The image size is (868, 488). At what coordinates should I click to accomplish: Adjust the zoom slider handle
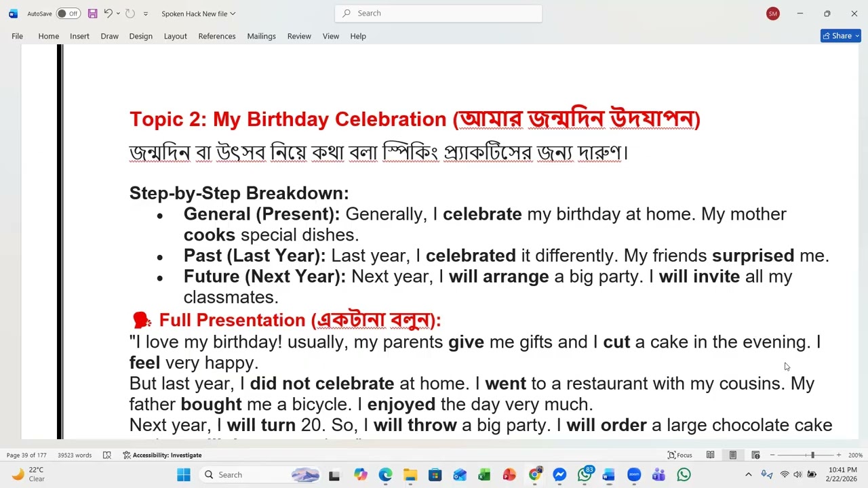click(812, 455)
